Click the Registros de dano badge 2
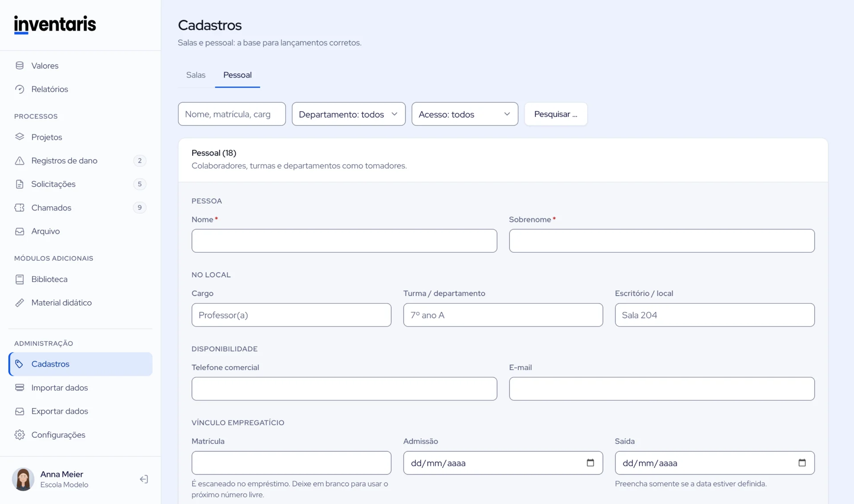Screen dimensions: 854x504 140,161
